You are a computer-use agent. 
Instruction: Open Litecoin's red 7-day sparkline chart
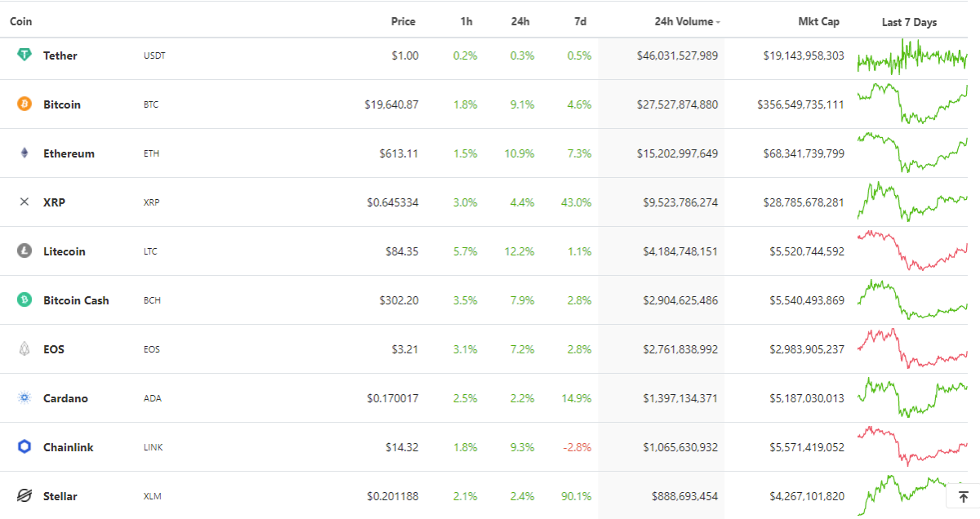click(x=912, y=251)
